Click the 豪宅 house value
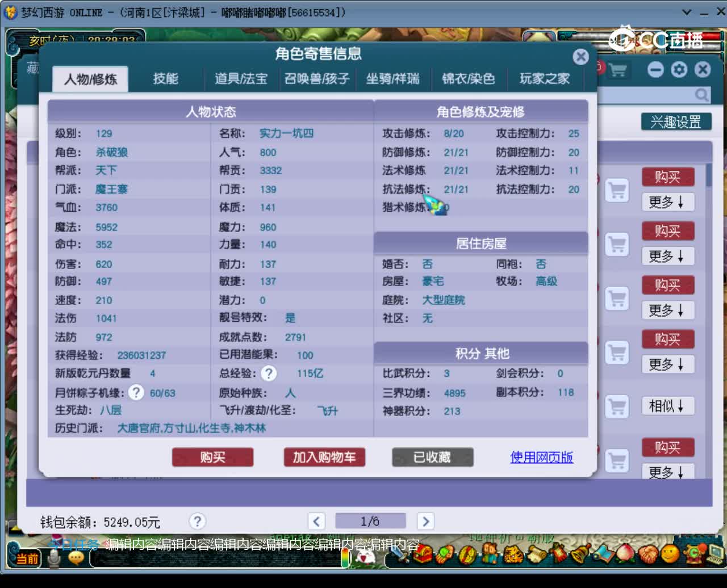 [x=433, y=282]
